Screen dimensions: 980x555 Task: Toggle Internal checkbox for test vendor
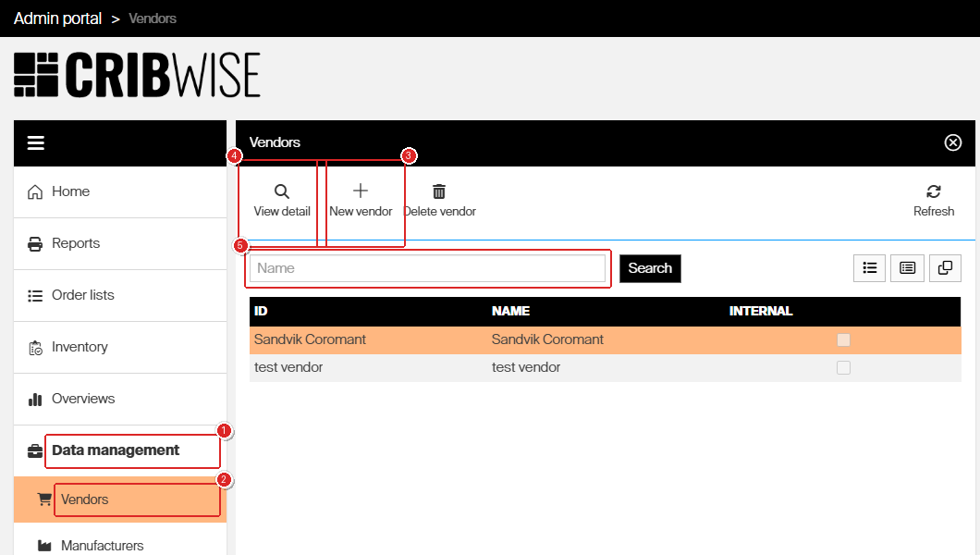point(844,367)
